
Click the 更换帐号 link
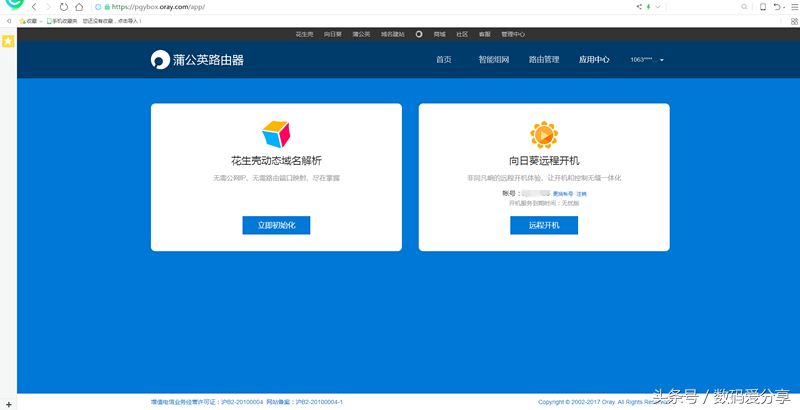[563, 194]
